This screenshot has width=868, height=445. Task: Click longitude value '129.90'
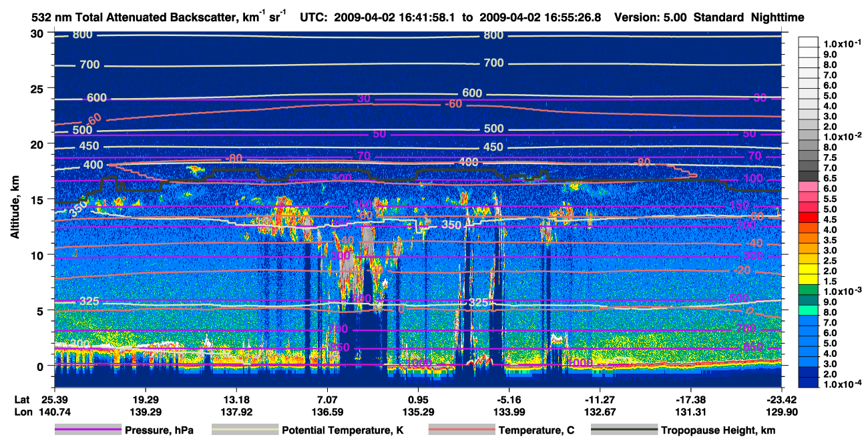(x=782, y=412)
